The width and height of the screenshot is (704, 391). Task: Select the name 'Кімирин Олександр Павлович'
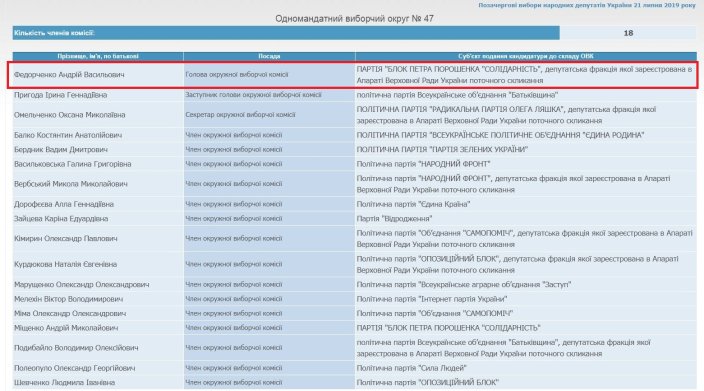pyautogui.click(x=66, y=238)
